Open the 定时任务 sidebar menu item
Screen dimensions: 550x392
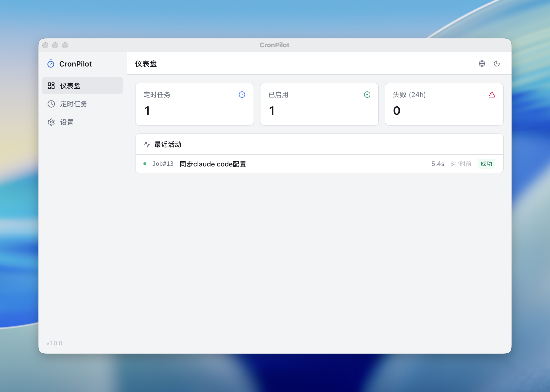point(73,104)
